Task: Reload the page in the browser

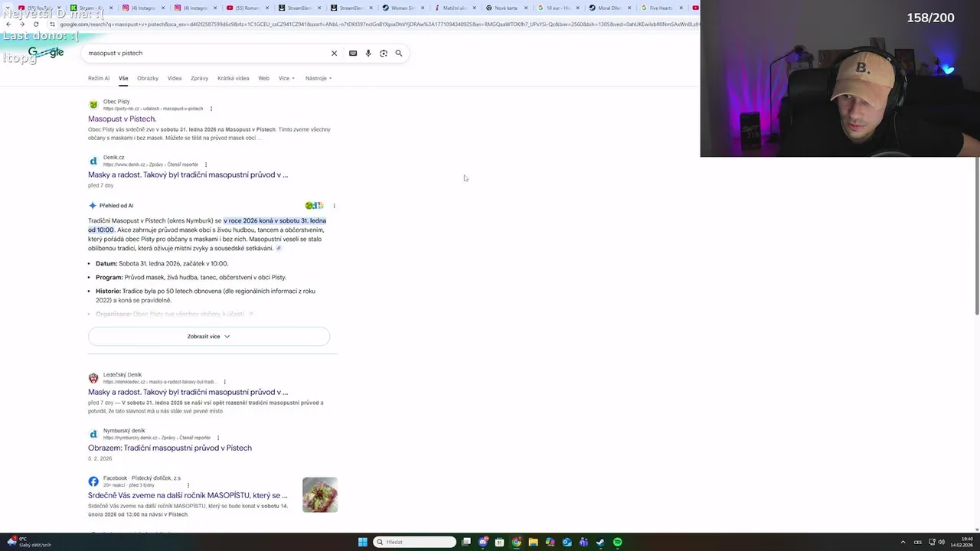Action: (36, 24)
